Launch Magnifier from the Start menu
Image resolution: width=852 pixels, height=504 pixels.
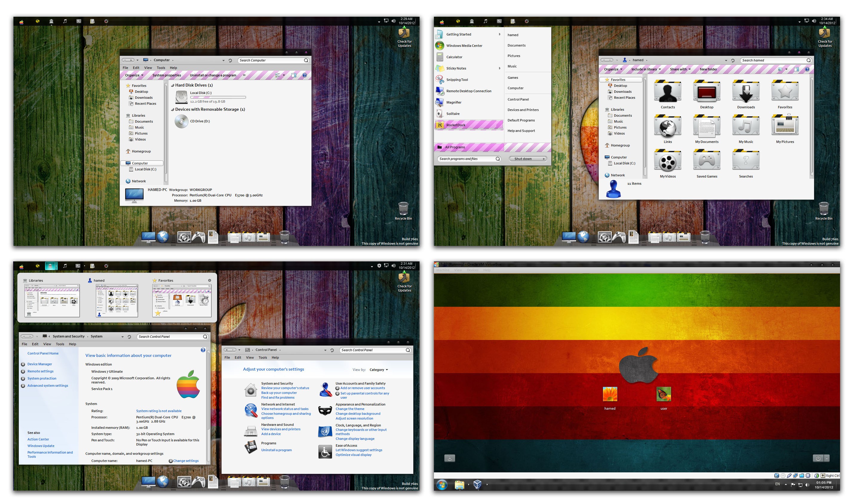(468, 102)
